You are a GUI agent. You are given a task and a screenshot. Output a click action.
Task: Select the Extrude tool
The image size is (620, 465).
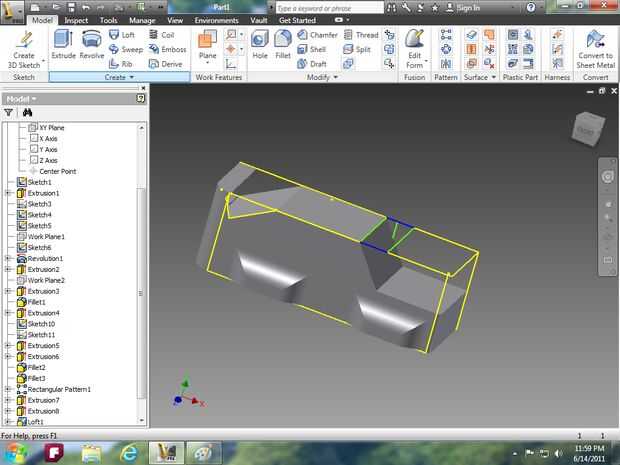(x=63, y=44)
